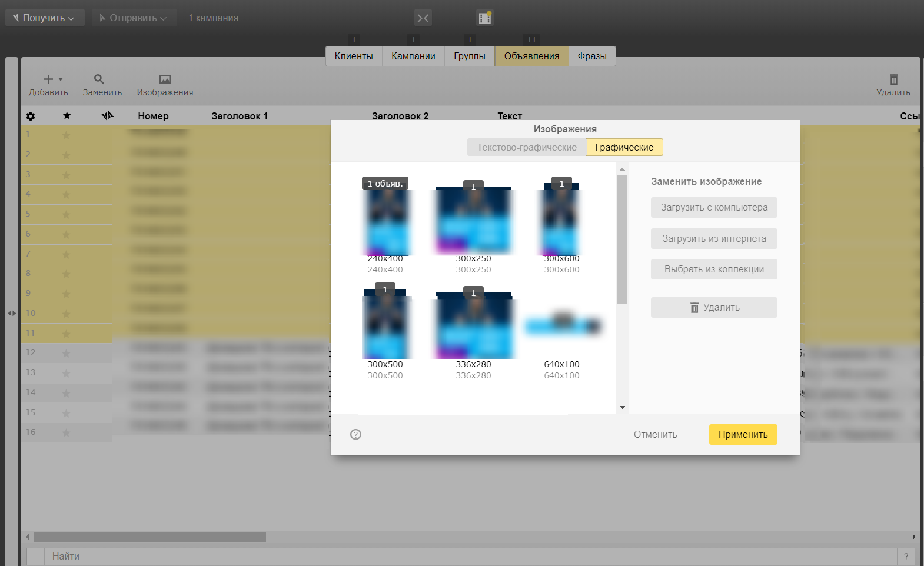This screenshot has width=924, height=566.
Task: Switch to the Фразы tab
Action: [x=591, y=56]
